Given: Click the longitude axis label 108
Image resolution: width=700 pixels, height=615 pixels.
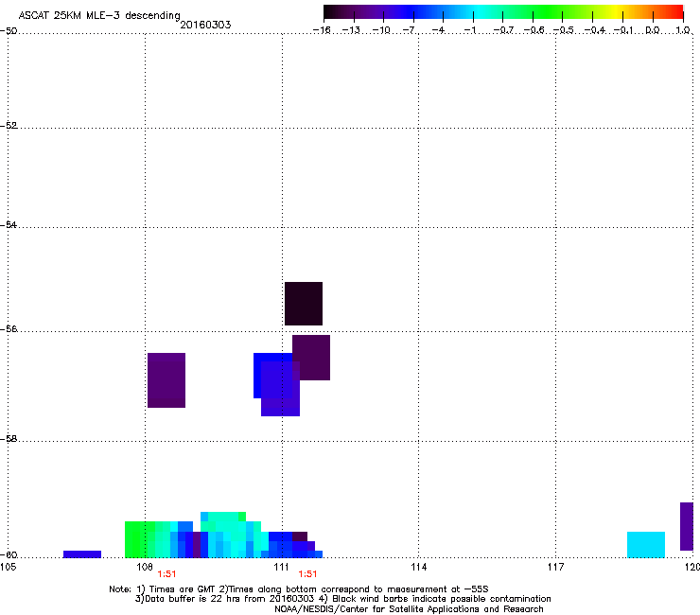Looking at the screenshot, I should 145,567.
